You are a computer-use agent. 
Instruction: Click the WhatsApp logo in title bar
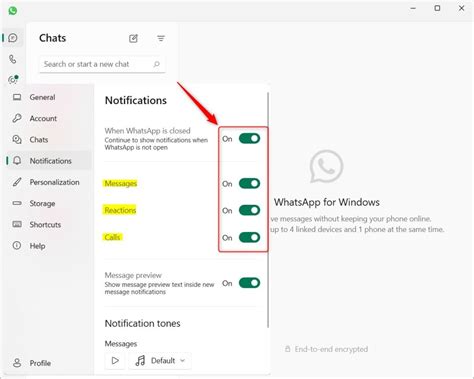[x=13, y=11]
